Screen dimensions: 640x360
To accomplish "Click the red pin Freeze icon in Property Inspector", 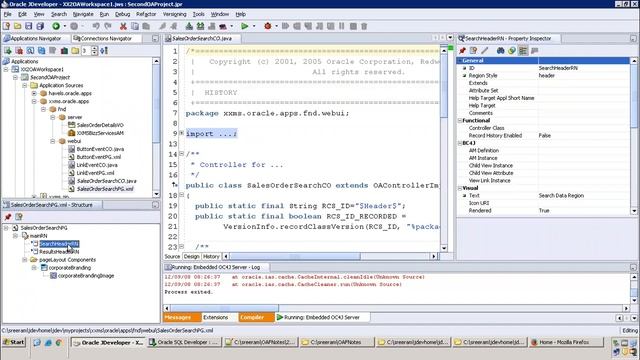I will point(462,51).
